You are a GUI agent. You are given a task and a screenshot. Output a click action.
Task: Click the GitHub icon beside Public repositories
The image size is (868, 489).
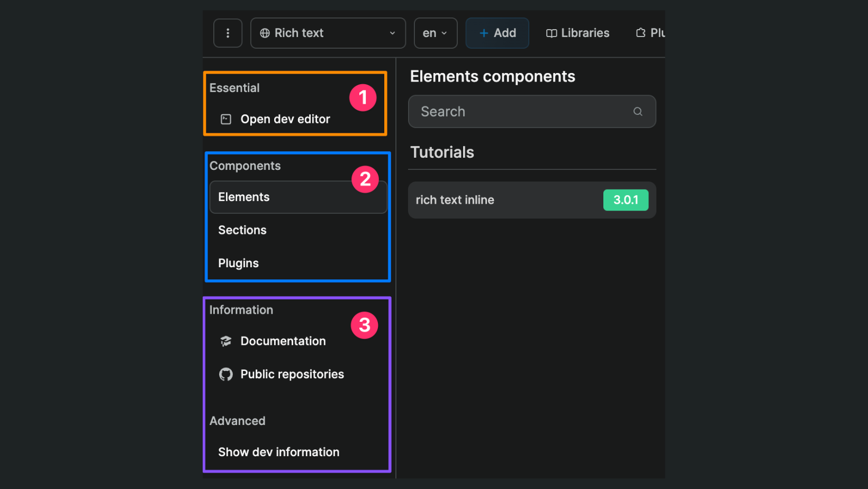tap(225, 374)
